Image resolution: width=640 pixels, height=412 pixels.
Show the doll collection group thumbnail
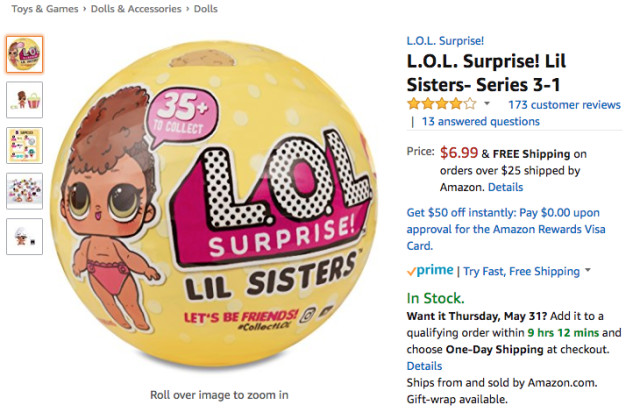tap(25, 190)
